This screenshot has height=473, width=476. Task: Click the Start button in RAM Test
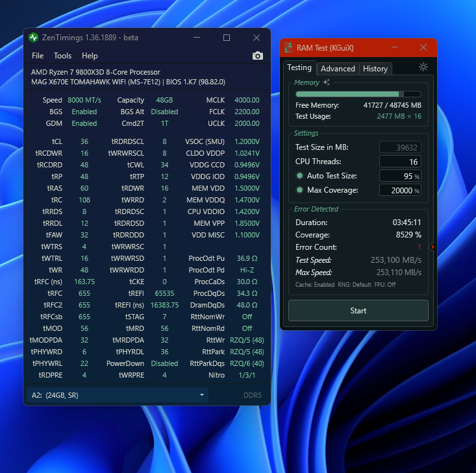coord(358,310)
